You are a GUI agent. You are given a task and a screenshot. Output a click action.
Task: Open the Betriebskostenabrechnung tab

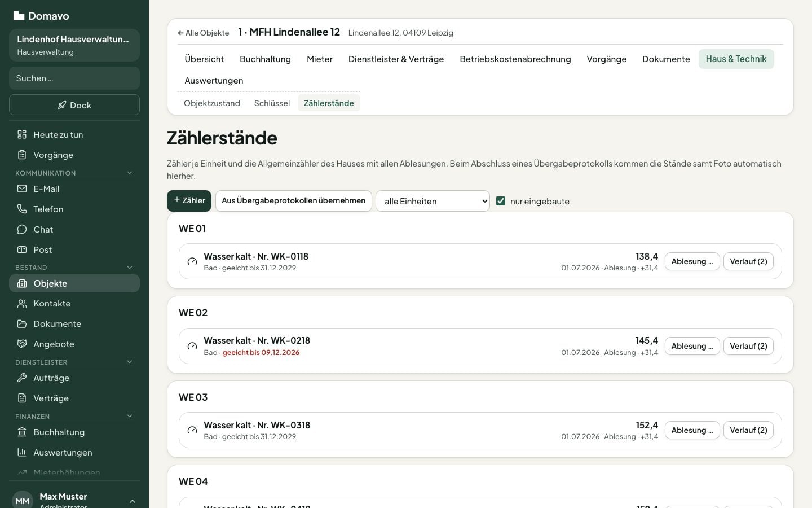pos(515,59)
